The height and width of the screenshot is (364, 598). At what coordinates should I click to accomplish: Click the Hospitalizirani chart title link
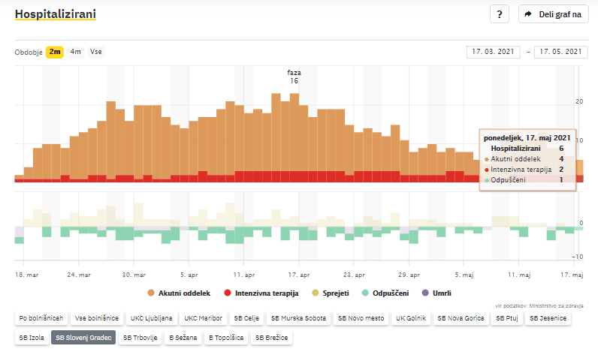(56, 14)
